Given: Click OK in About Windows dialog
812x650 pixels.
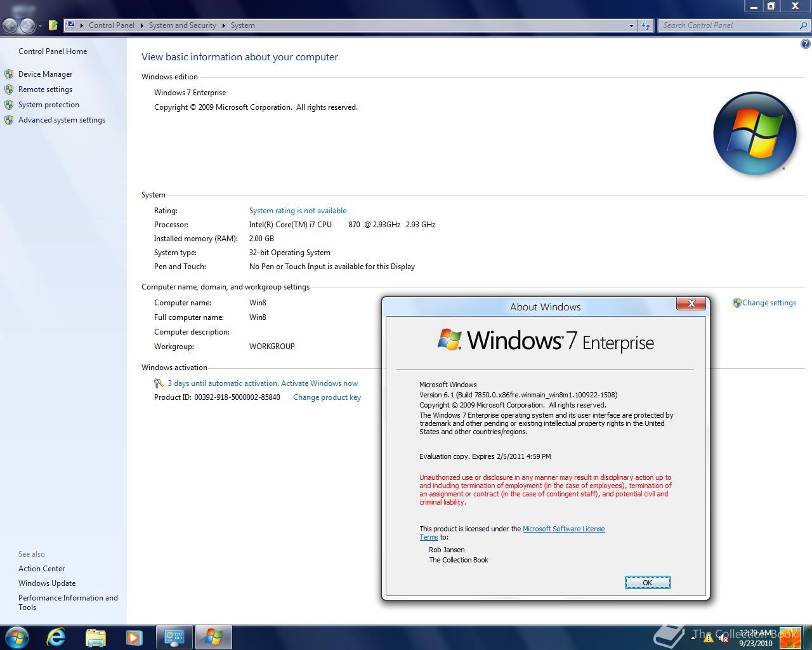Looking at the screenshot, I should point(648,583).
